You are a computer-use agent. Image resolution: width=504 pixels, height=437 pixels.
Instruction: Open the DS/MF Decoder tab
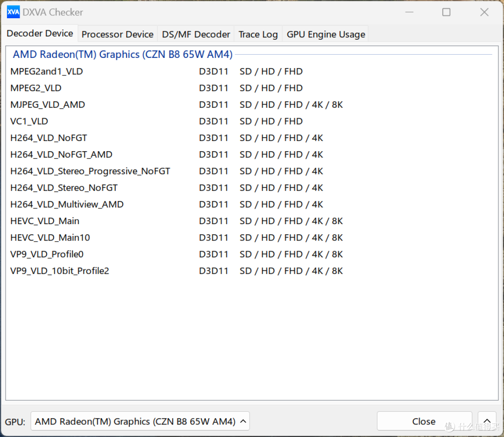point(196,35)
